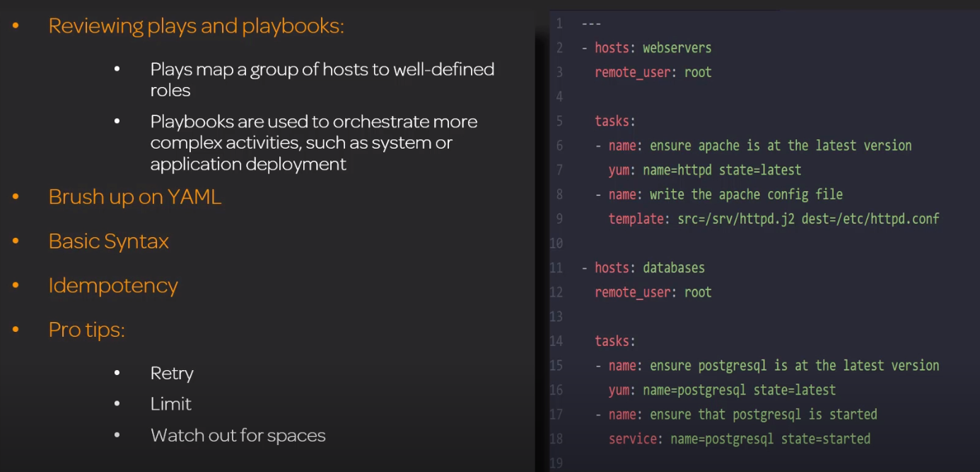Image resolution: width=980 pixels, height=472 pixels.
Task: Click the first 'remote_user: root' line
Action: coord(653,72)
